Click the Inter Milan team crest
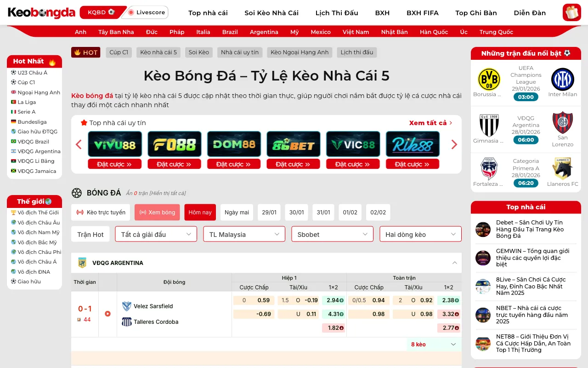 [x=563, y=79]
